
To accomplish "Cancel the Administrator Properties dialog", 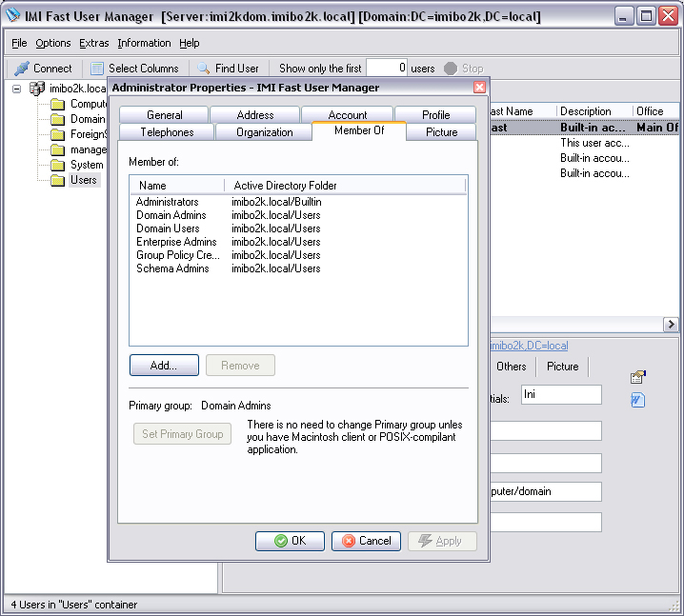I will point(366,541).
